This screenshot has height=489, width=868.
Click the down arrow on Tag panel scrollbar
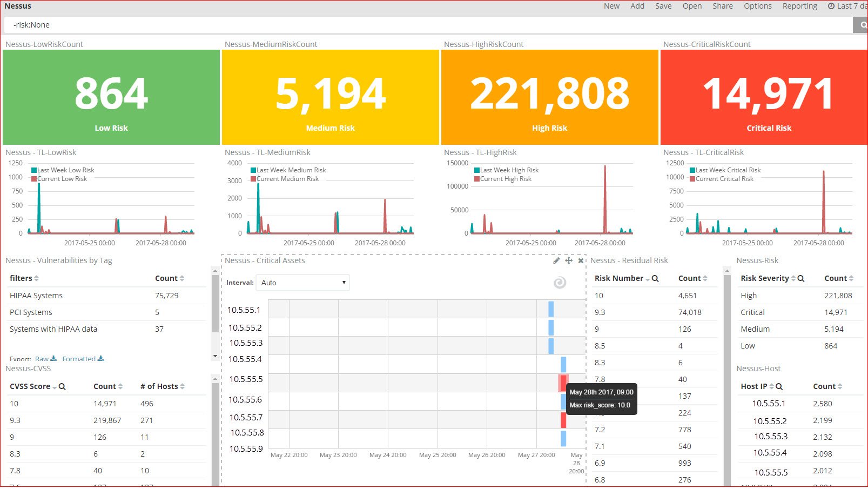coord(215,356)
